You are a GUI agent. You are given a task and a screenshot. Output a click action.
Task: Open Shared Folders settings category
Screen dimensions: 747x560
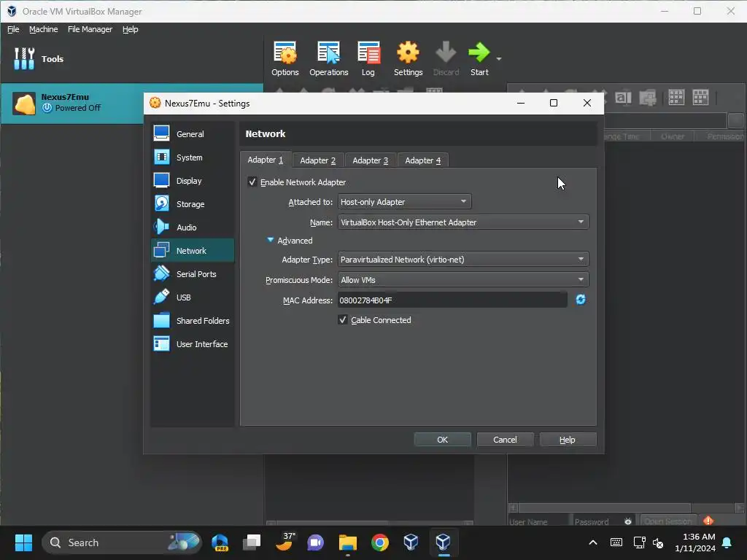tap(193, 321)
